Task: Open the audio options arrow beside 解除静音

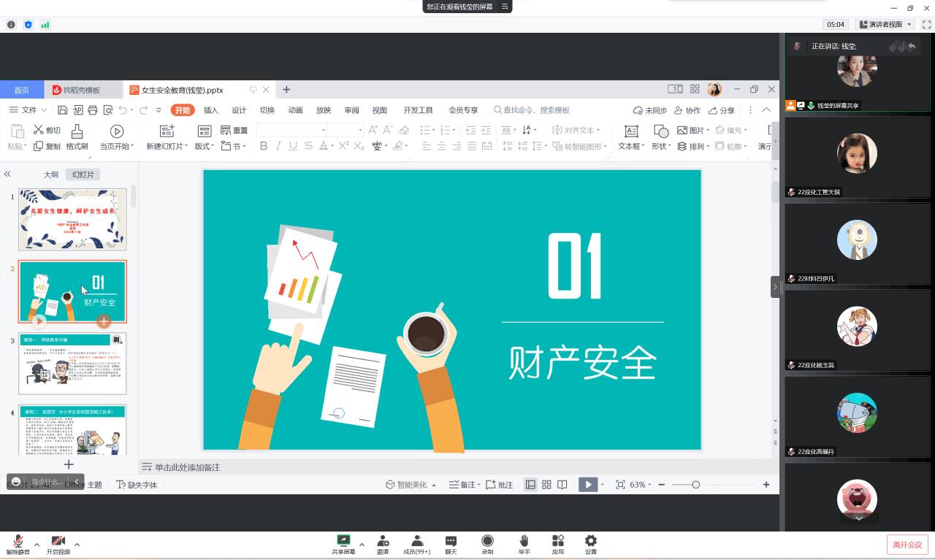Action: tap(37, 545)
